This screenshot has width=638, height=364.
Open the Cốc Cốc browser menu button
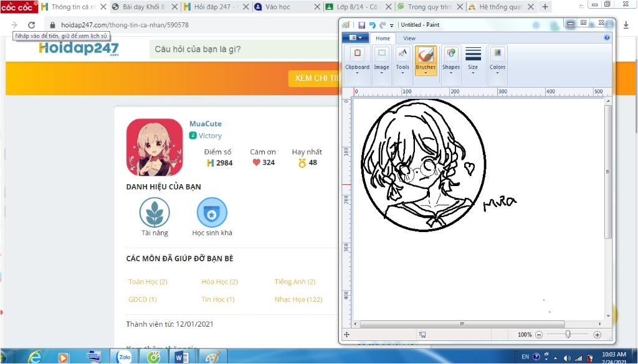[x=19, y=7]
